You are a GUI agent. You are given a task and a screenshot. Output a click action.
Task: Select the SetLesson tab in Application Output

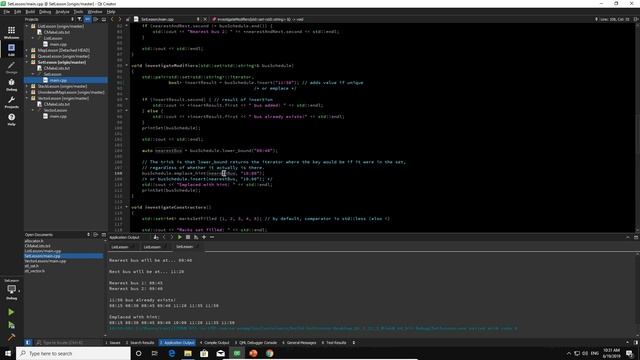pyautogui.click(x=184, y=247)
